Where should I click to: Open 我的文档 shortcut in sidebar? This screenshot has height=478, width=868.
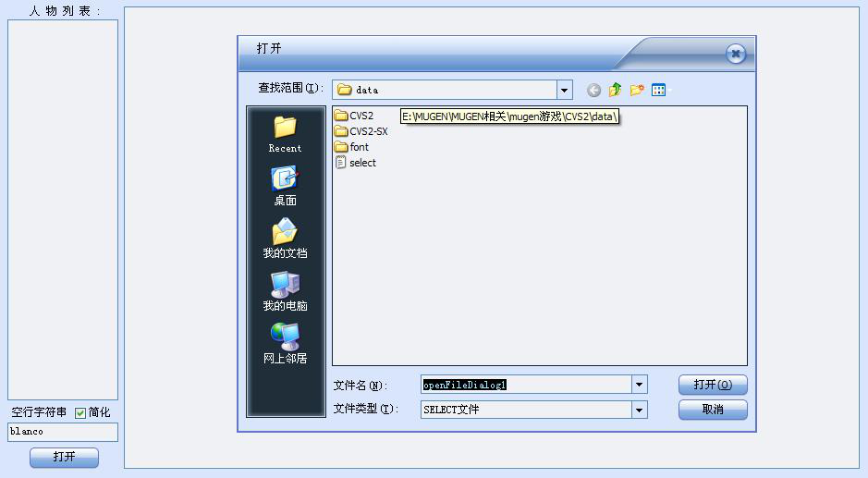tap(285, 239)
